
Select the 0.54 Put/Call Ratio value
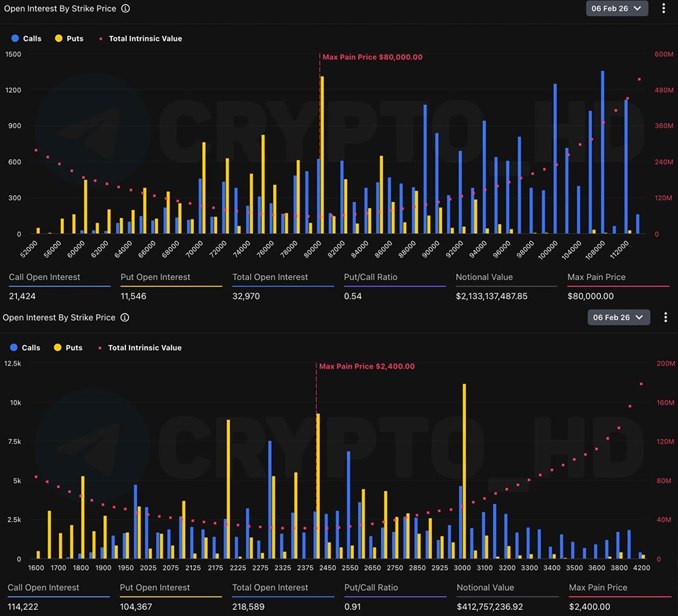353,296
